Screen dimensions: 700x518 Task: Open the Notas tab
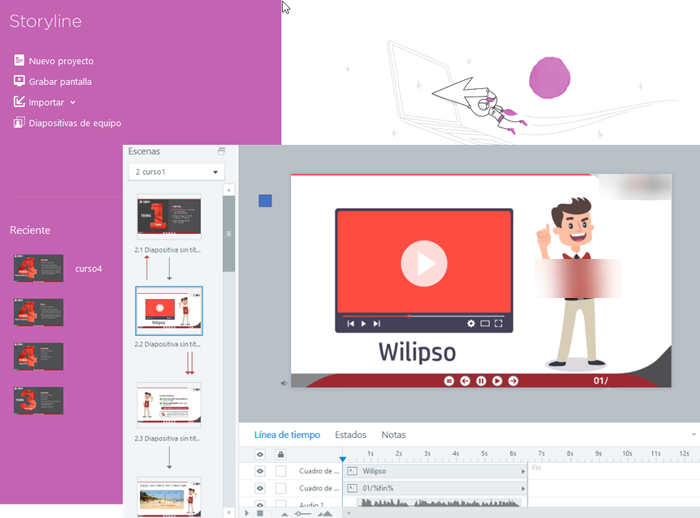point(393,435)
